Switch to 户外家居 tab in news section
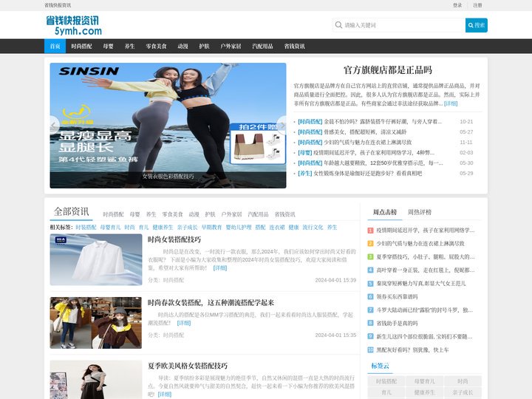Viewport: 532px width, 399px height. point(231,214)
